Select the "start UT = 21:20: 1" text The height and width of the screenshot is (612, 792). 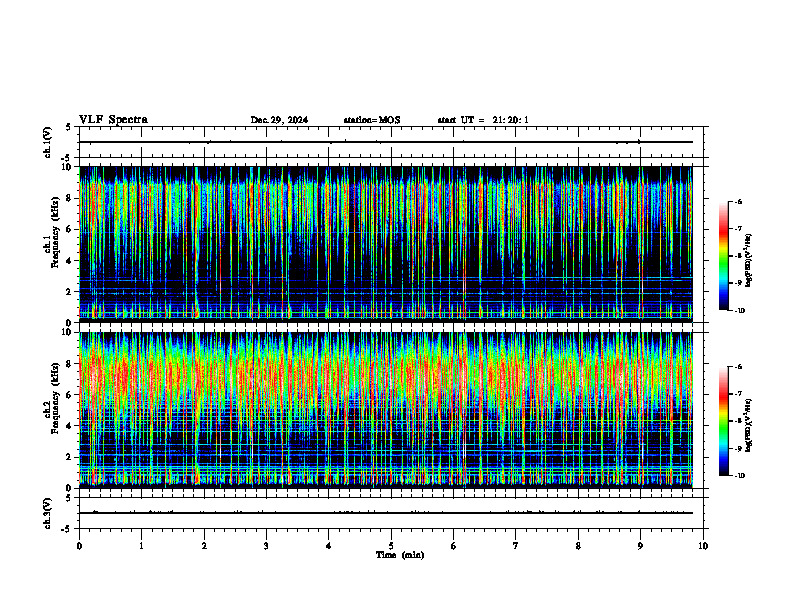483,120
